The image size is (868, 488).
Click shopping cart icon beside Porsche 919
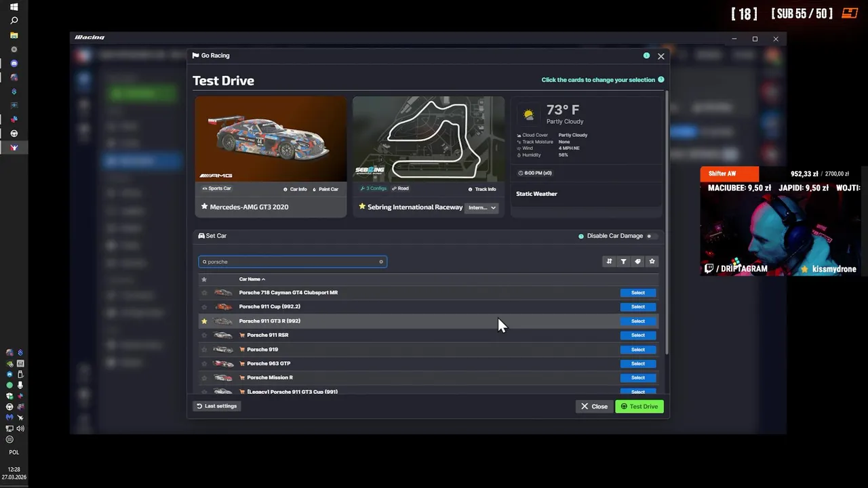[242, 350]
